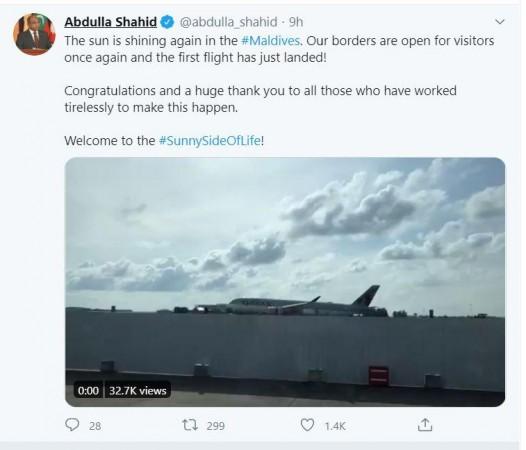This screenshot has width=526, height=450.
Task: Open the share upload icon
Action: click(425, 425)
